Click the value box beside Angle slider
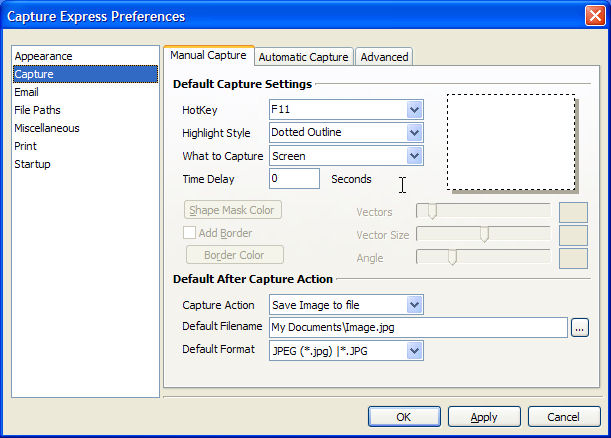 click(x=573, y=258)
